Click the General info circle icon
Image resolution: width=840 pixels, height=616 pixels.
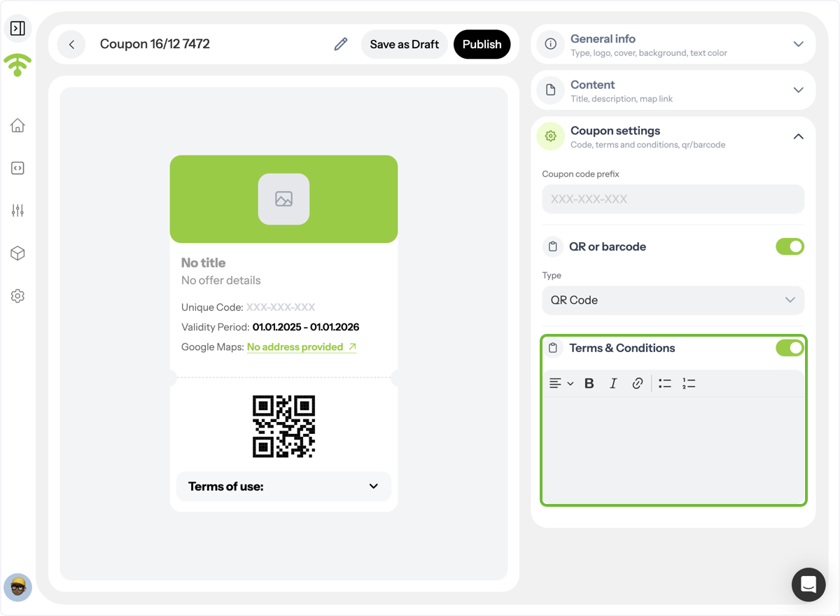point(551,44)
